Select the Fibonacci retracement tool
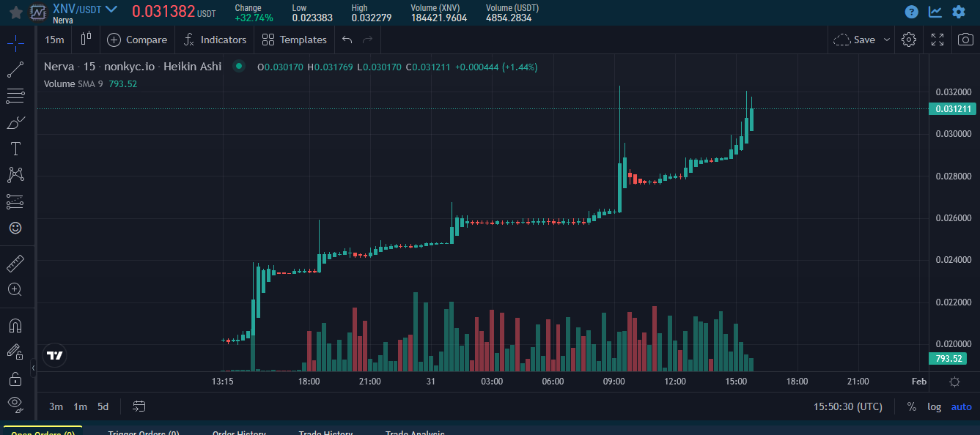Screen dimensions: 980x435 click(x=15, y=95)
